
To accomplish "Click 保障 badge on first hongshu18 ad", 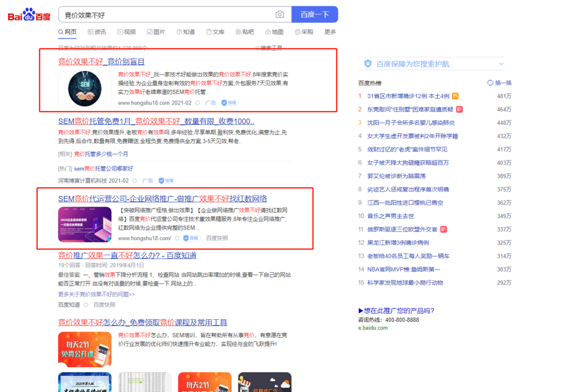I will point(229,103).
